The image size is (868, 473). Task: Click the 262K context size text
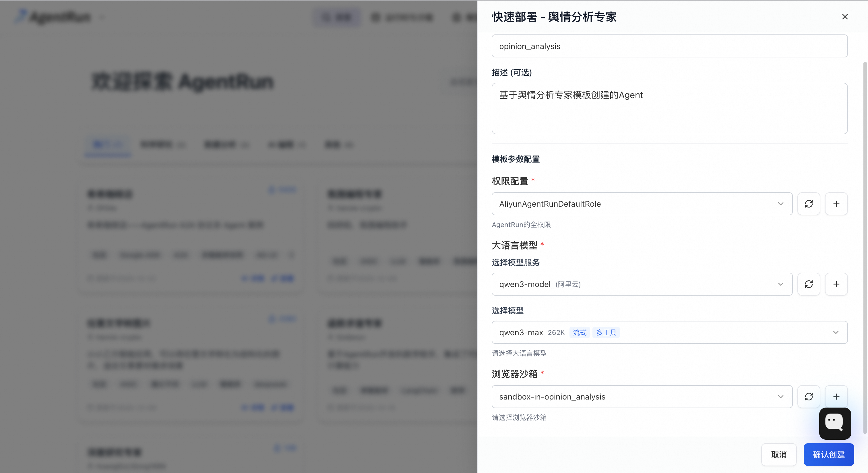(x=556, y=333)
